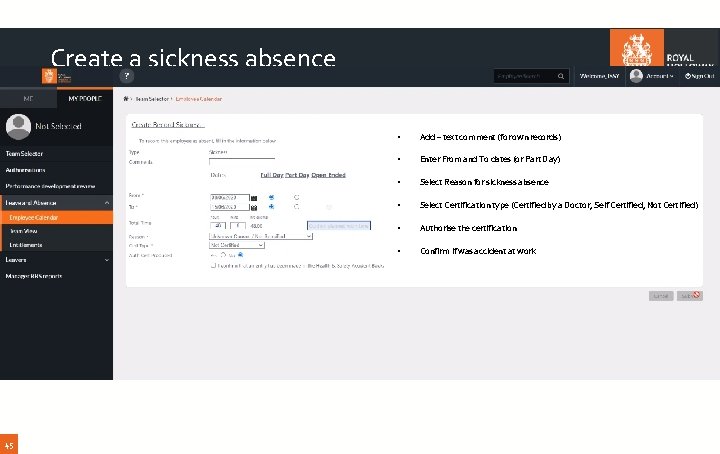Click the From date input field
The width and height of the screenshot is (720, 454).
click(x=230, y=198)
